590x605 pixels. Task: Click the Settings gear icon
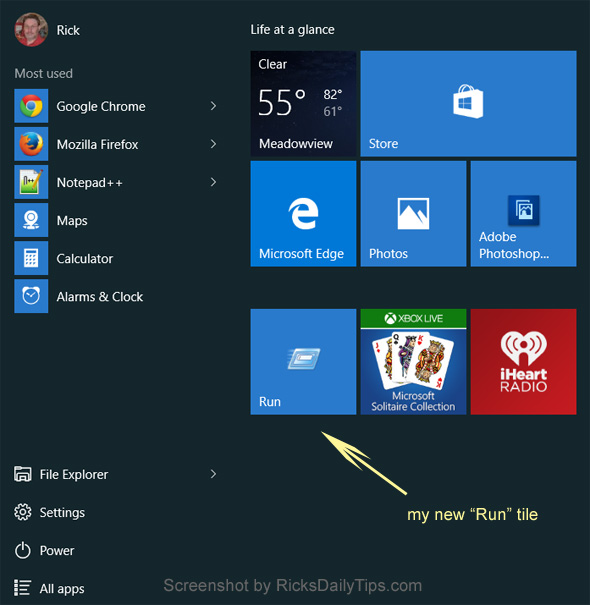(x=23, y=512)
